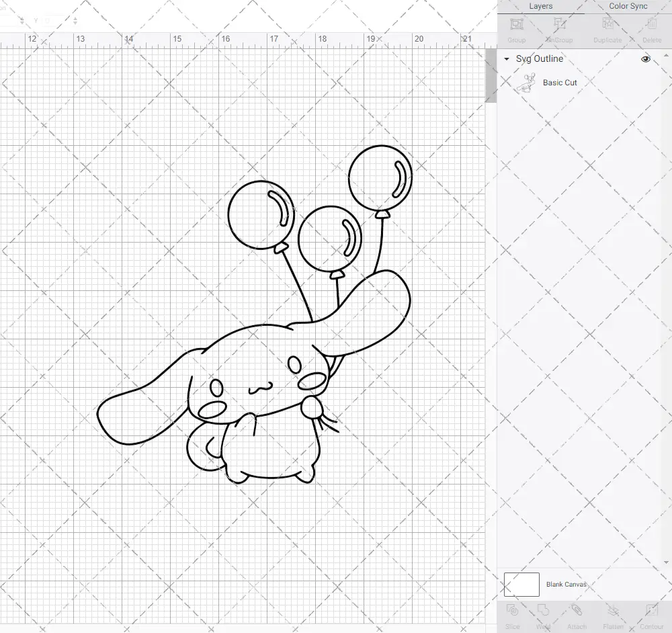
Task: Click the canvas vertical scrollbar thumb
Action: click(x=491, y=75)
